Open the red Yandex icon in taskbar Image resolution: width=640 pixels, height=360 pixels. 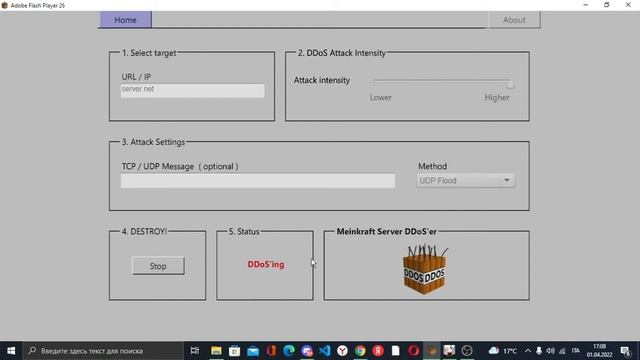coord(378,351)
